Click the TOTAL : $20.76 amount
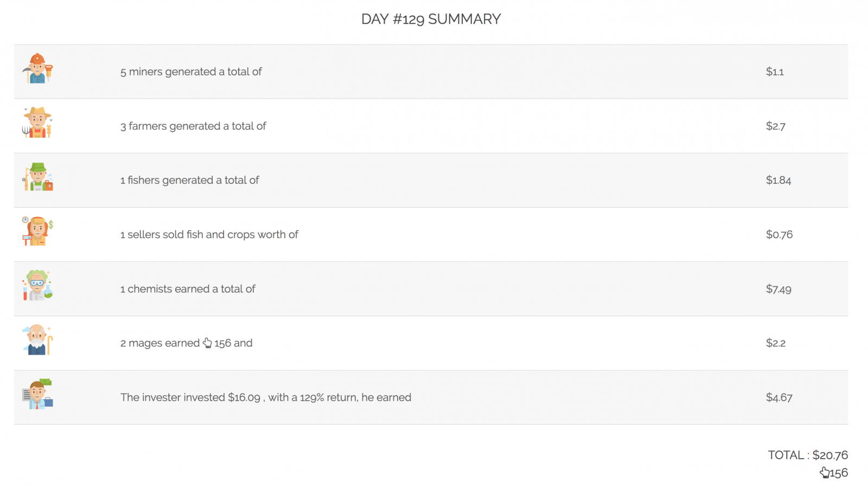Image resolution: width=868 pixels, height=488 pixels. coord(808,455)
